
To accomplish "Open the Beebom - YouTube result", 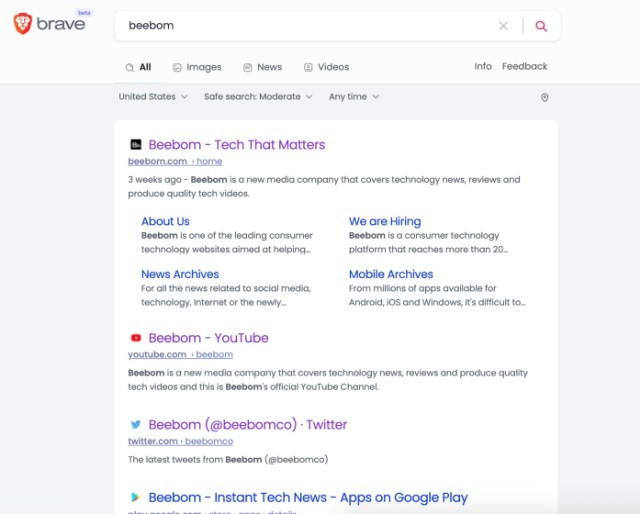I will click(x=208, y=338).
